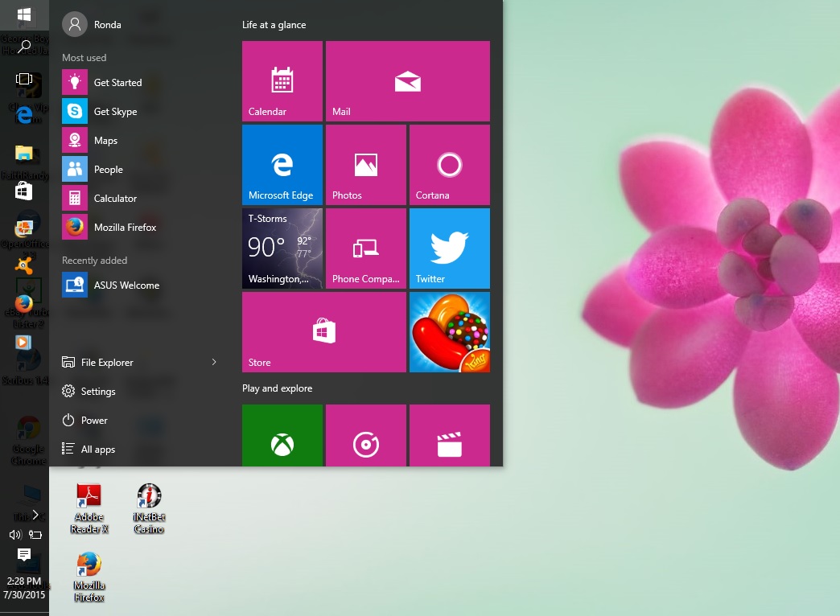The image size is (840, 616).
Task: Open the Mail live tile
Action: click(407, 81)
